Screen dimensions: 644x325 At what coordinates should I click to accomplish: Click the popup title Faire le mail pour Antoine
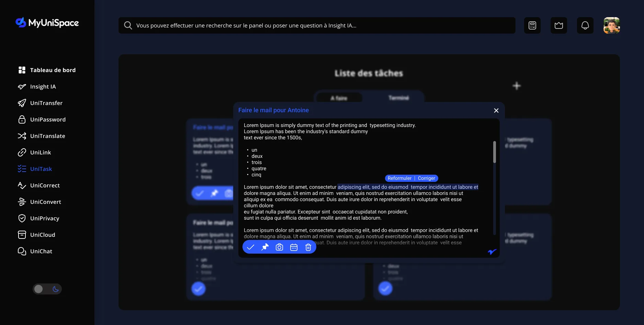[273, 110]
